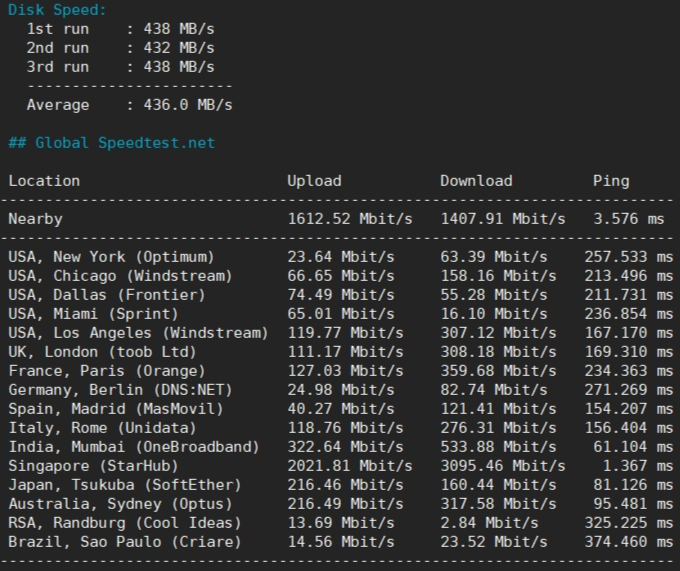Viewport: 680px width, 571px height.
Task: Click the '121.41 Mbit/s' download value
Action: pyautogui.click(x=498, y=409)
